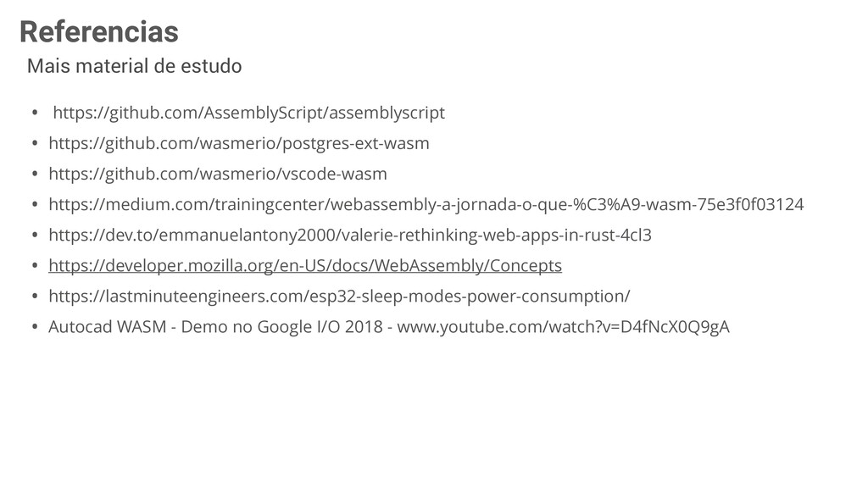Select the bullet before the postgres-ext-wasm link
The width and height of the screenshot is (868, 488).
tap(35, 143)
